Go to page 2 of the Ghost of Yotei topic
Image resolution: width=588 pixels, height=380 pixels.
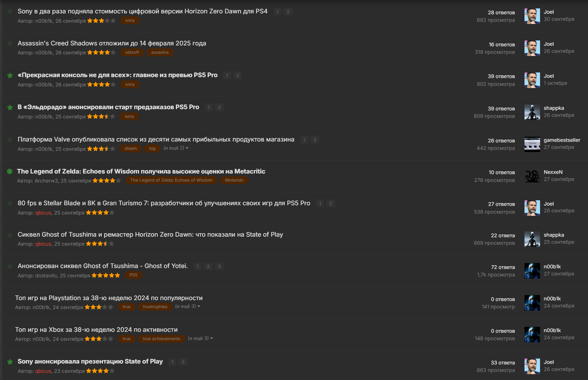coord(208,266)
